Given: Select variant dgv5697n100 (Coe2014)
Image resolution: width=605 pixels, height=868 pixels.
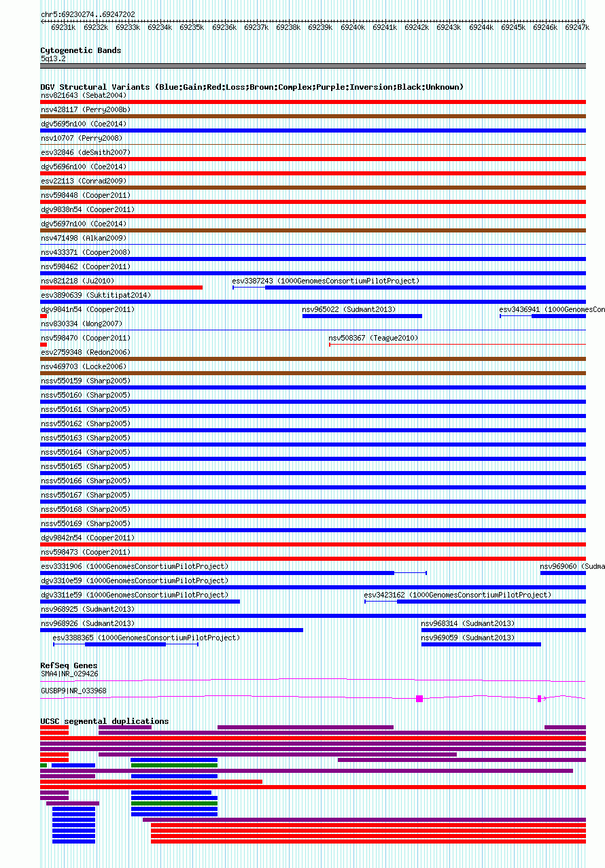Looking at the screenshot, I should (x=84, y=224).
